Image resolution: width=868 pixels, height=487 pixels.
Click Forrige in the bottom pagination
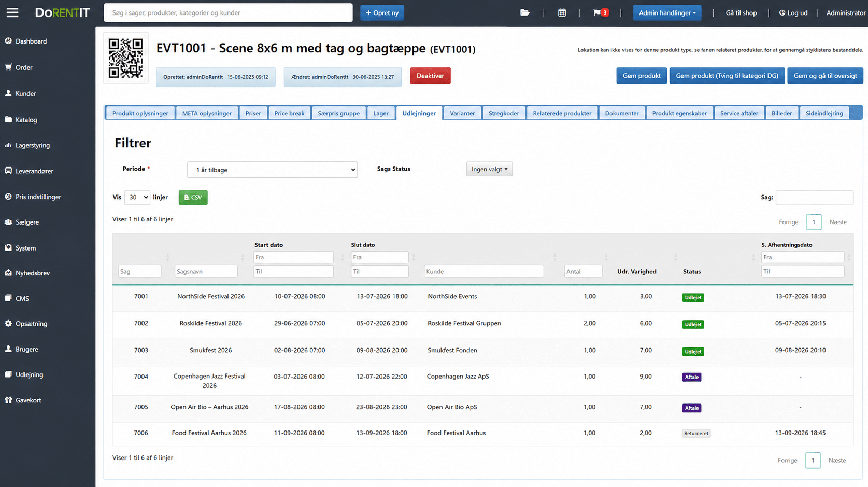pos(787,460)
